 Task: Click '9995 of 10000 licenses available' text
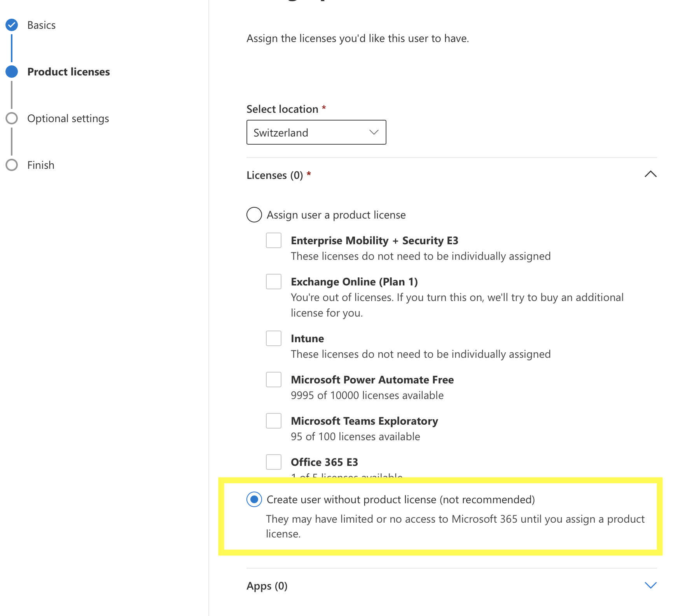coord(367,395)
